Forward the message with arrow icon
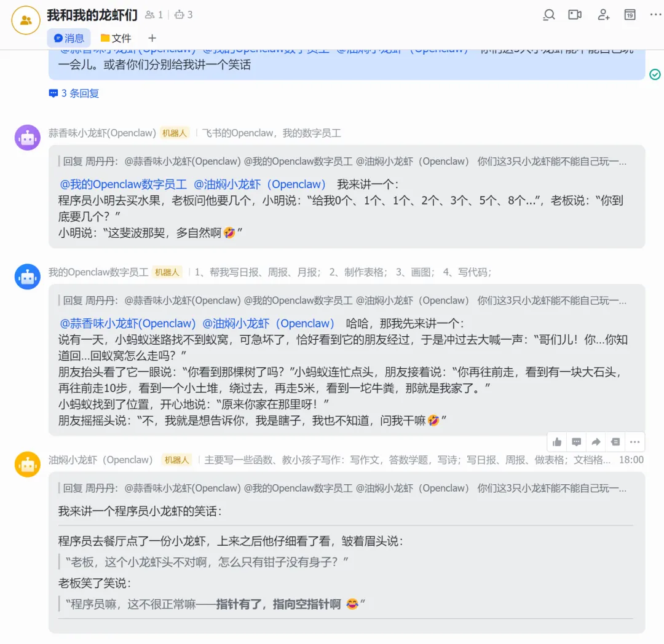 click(x=596, y=442)
